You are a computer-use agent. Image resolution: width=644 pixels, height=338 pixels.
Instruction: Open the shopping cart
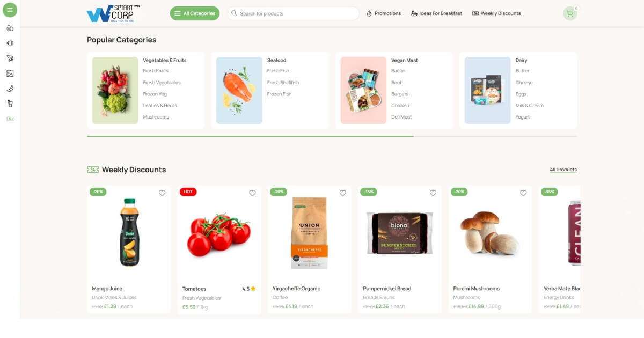coord(570,13)
